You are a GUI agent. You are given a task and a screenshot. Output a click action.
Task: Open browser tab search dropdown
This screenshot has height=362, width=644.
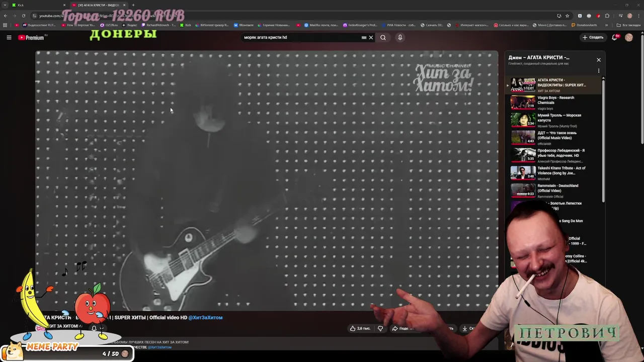(x=5, y=5)
